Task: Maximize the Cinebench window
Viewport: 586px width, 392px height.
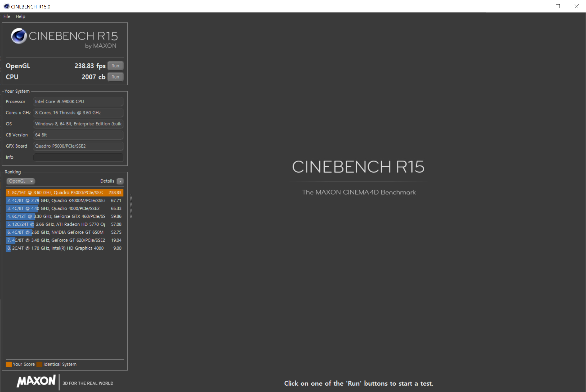Action: point(558,6)
